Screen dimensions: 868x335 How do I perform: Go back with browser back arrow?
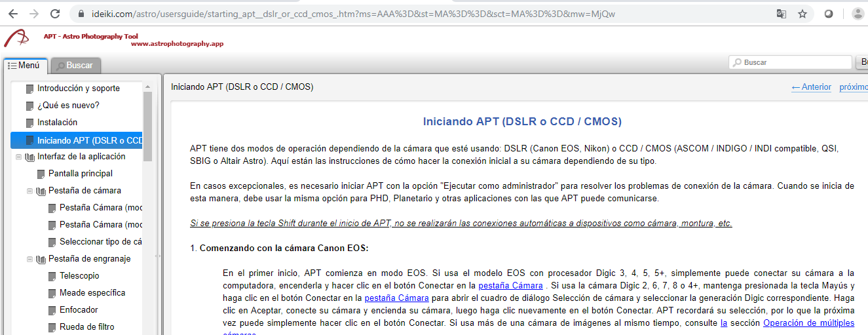[12, 14]
